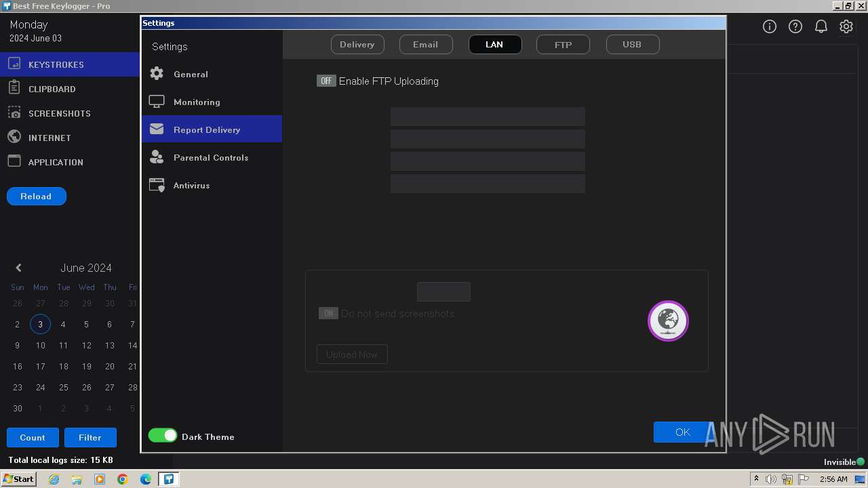Image resolution: width=868 pixels, height=488 pixels.
Task: Select the Application window icon
Action: pyautogui.click(x=14, y=161)
